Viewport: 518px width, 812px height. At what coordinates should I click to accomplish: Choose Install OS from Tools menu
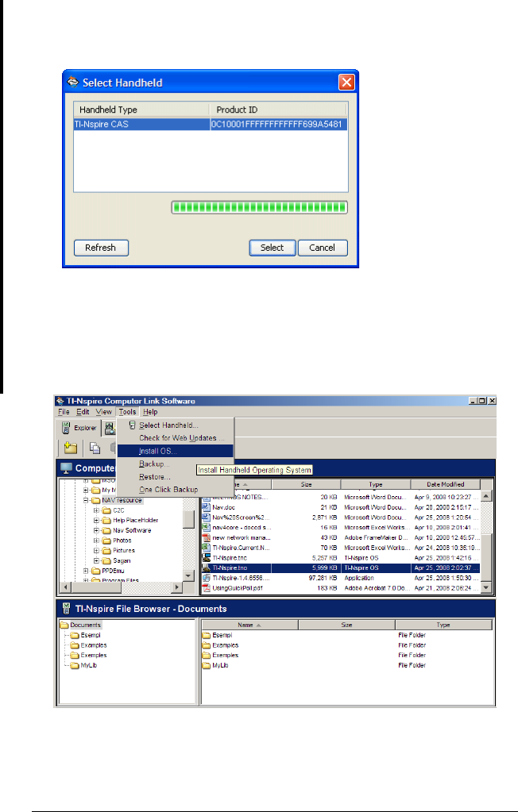point(176,451)
